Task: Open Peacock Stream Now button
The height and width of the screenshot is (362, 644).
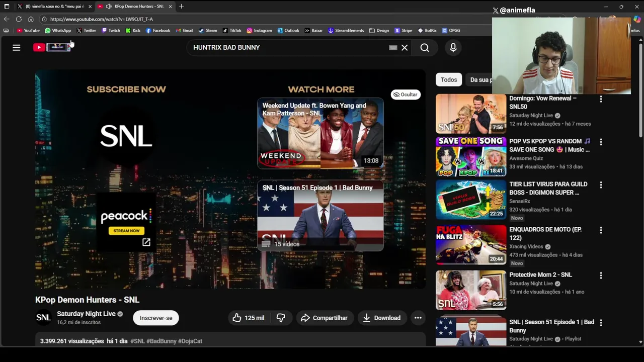Action: 126,231
